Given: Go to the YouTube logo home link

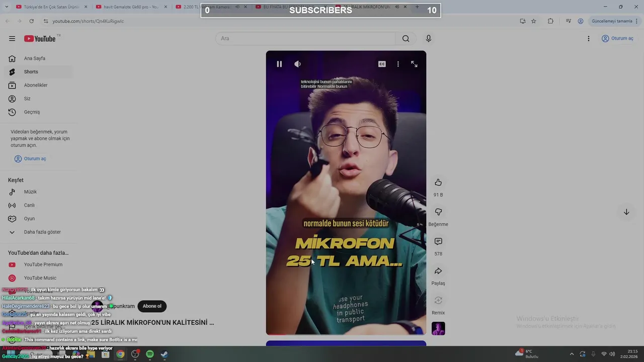Looking at the screenshot, I should pos(40,39).
